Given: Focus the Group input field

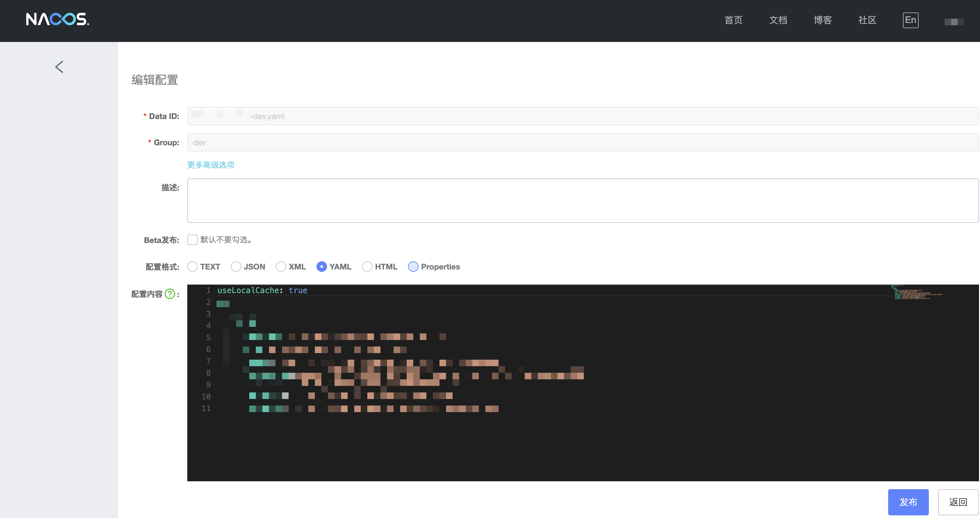Looking at the screenshot, I should pyautogui.click(x=582, y=142).
